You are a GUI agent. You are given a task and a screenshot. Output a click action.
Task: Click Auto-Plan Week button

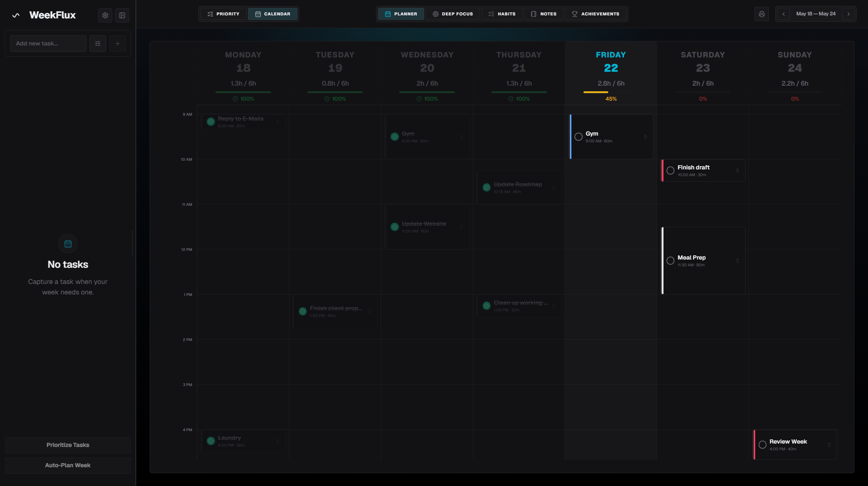(68, 465)
